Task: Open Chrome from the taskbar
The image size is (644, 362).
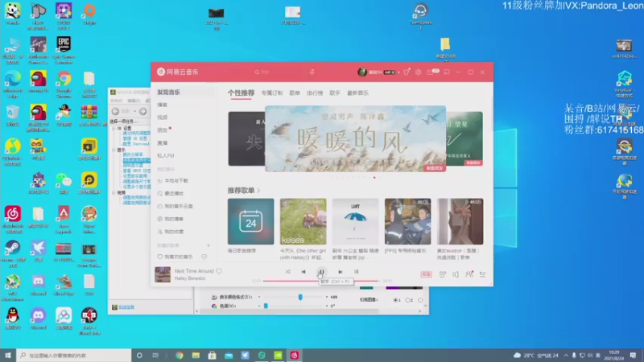Action: pyautogui.click(x=180, y=356)
